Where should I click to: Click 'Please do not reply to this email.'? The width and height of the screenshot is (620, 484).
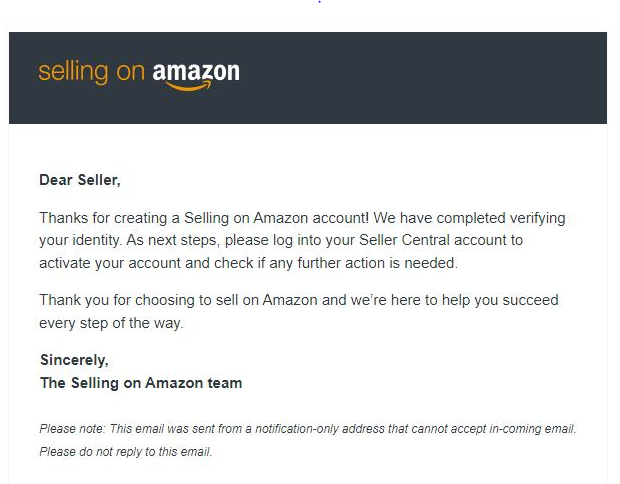tap(126, 452)
